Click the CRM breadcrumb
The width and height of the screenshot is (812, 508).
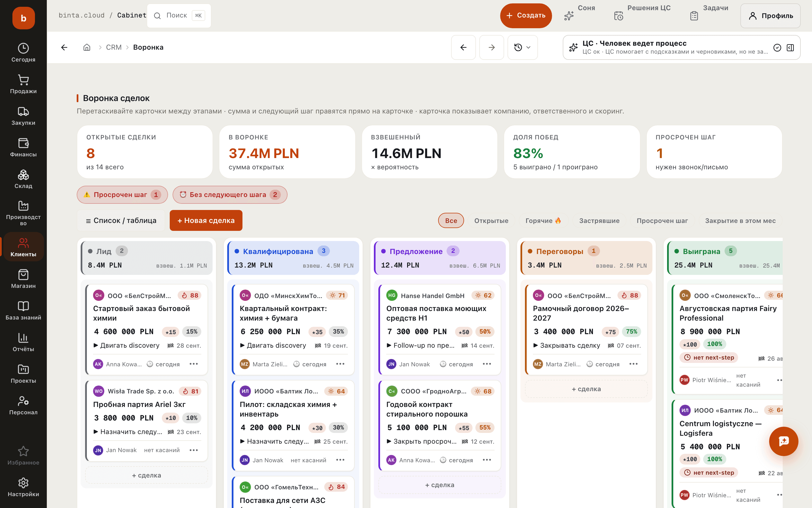coord(114,47)
